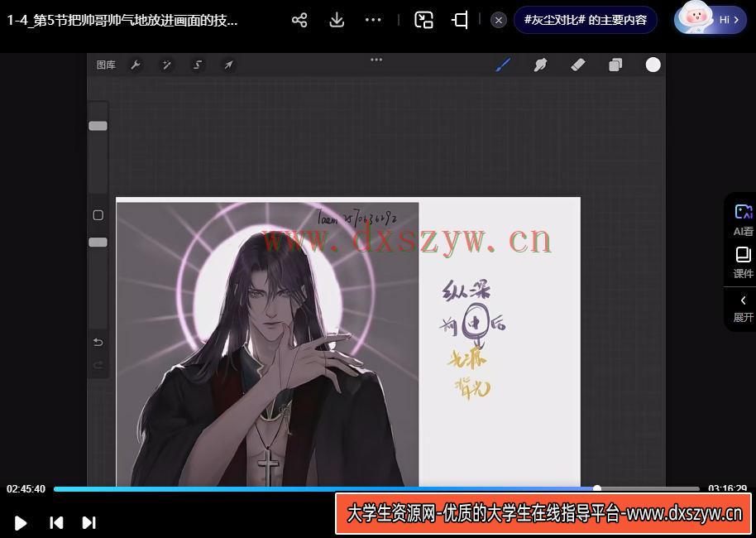Skip to the next video
This screenshot has height=538, width=756.
coord(89,522)
